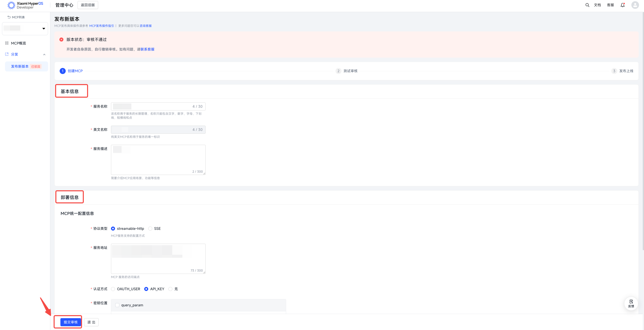The height and width of the screenshot is (330, 644).
Task: Open MCP发布操作指引 link
Action: (102, 26)
